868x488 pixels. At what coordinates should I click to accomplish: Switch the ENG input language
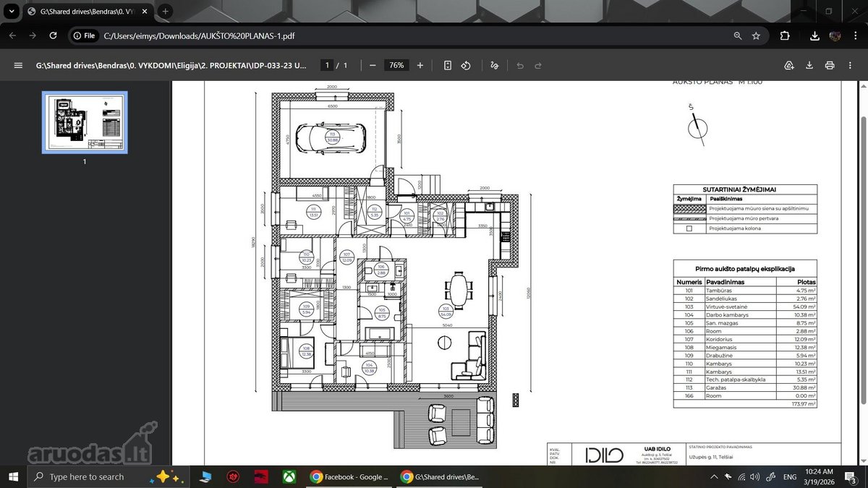[x=790, y=476]
